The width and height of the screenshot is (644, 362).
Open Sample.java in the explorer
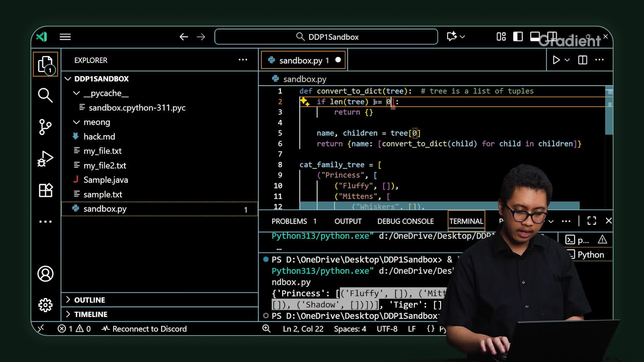pyautogui.click(x=105, y=180)
